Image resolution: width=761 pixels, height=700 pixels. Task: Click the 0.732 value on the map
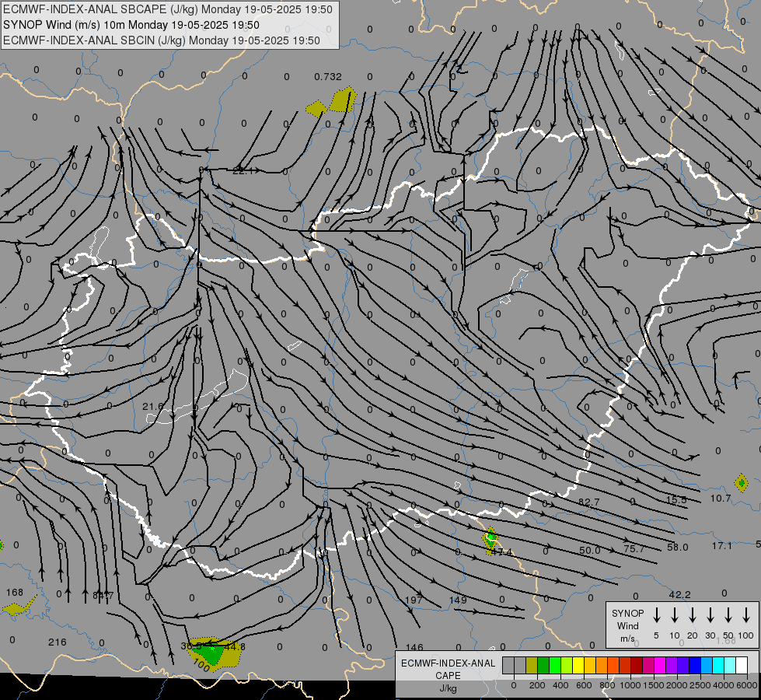point(328,77)
